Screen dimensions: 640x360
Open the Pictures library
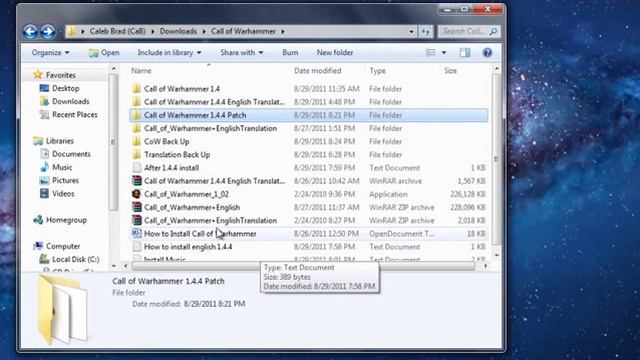tap(65, 180)
